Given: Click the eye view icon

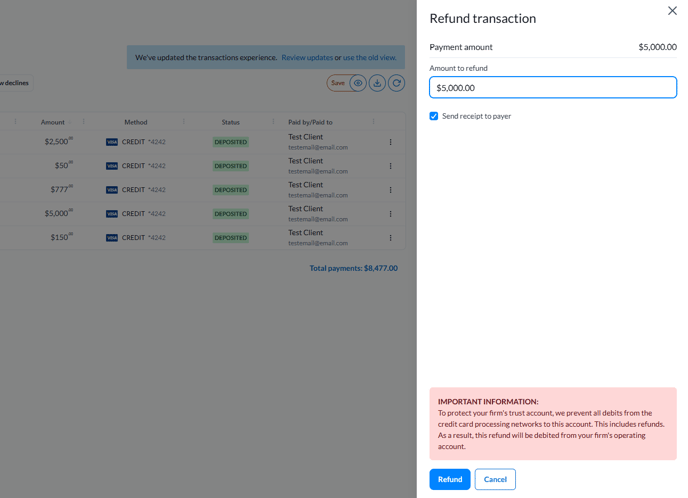Looking at the screenshot, I should coord(357,83).
